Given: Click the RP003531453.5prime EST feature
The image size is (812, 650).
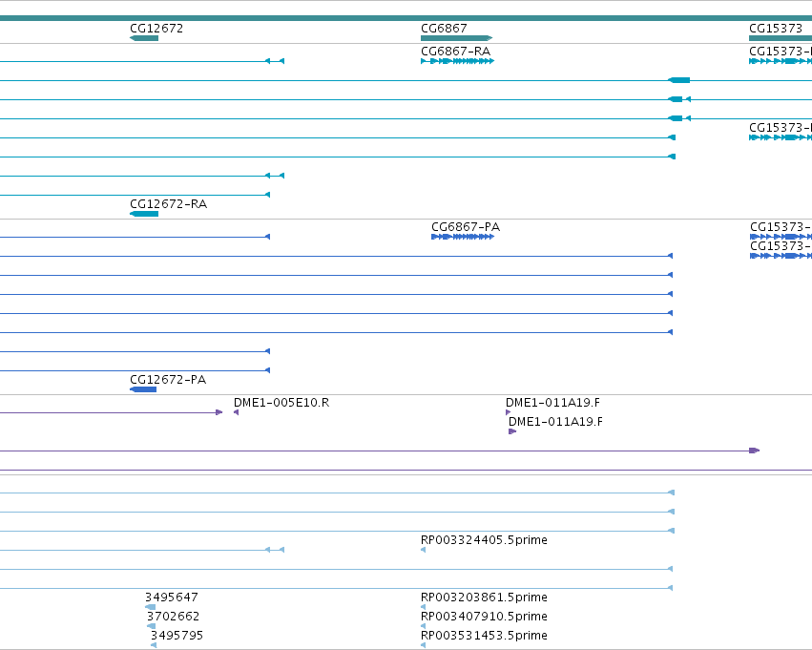Looking at the screenshot, I should pos(423,645).
